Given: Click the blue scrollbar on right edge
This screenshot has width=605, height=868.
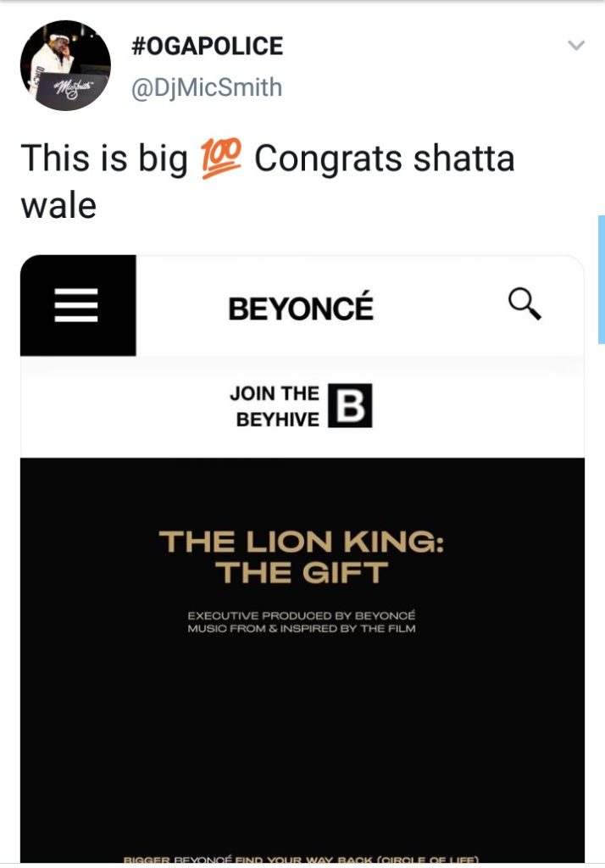Looking at the screenshot, I should point(601,280).
